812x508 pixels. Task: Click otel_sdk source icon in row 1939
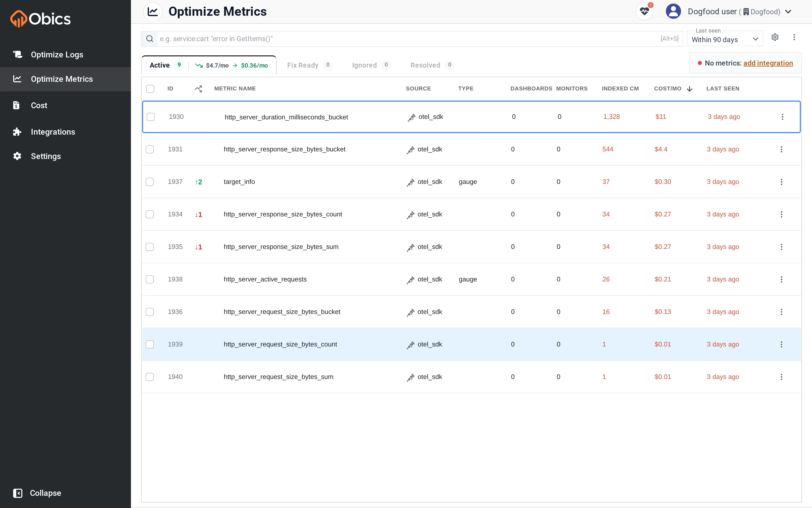pos(410,345)
